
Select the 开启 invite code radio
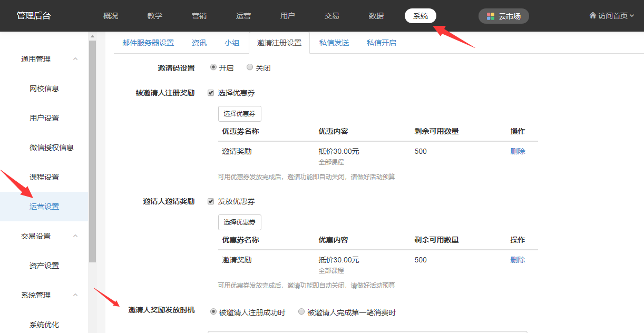pyautogui.click(x=213, y=67)
